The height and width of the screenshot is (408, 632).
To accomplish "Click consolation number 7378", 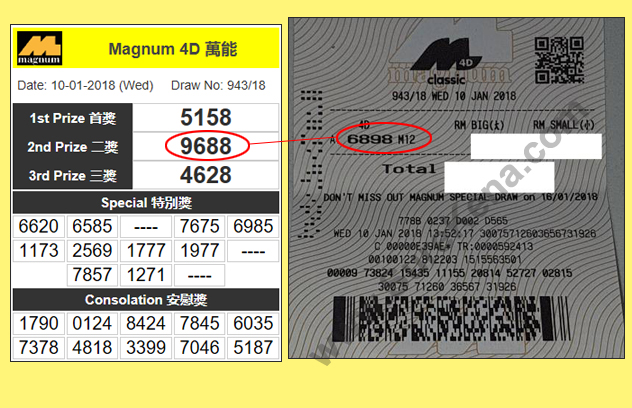I will pos(39,348).
